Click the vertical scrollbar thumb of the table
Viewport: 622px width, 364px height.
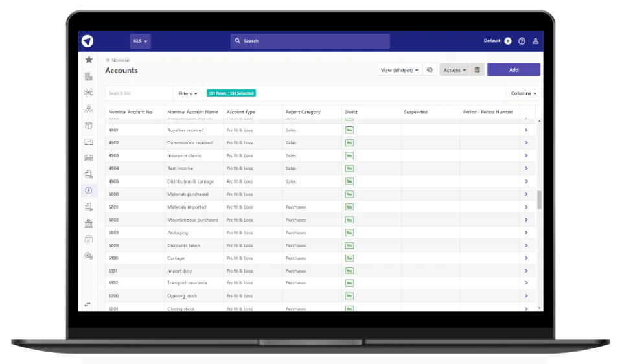click(x=540, y=199)
